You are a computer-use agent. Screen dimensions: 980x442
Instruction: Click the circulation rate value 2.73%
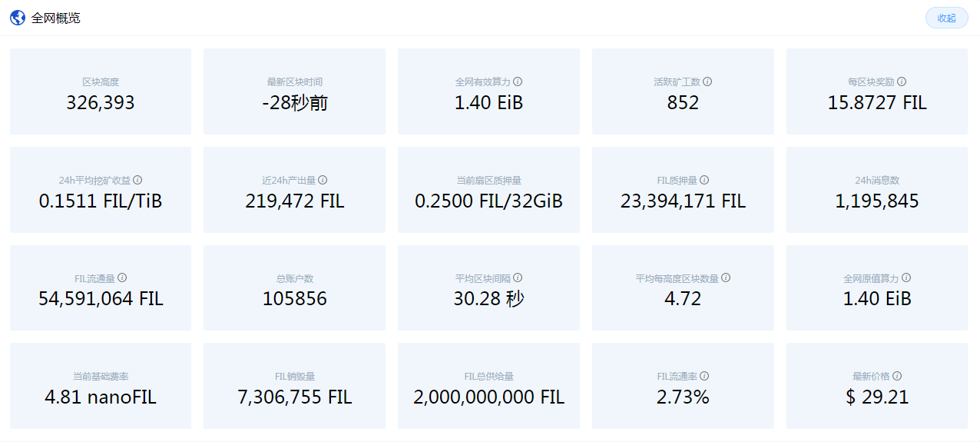pos(683,397)
